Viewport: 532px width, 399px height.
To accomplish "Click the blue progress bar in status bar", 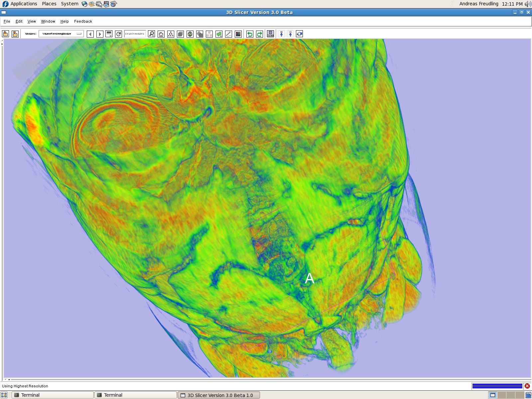I will 497,386.
